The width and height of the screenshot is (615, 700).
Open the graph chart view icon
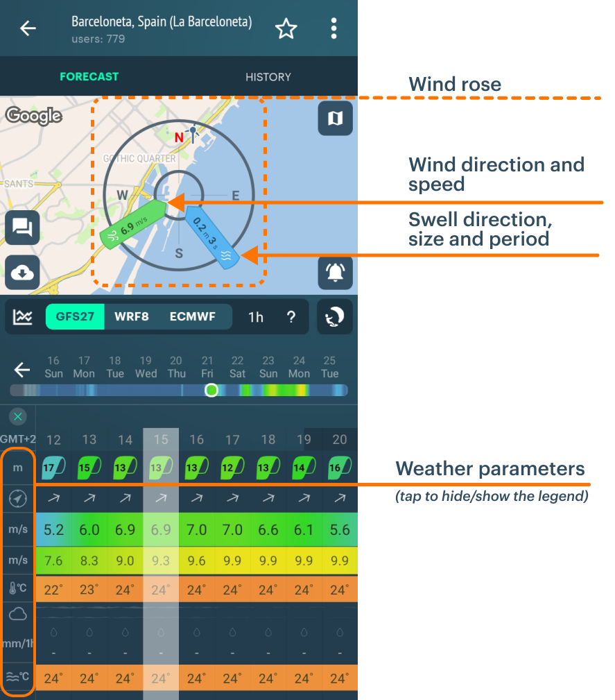pos(23,317)
